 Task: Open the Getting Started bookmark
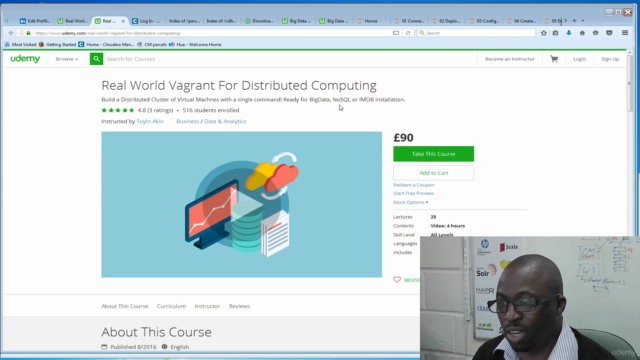click(x=57, y=44)
